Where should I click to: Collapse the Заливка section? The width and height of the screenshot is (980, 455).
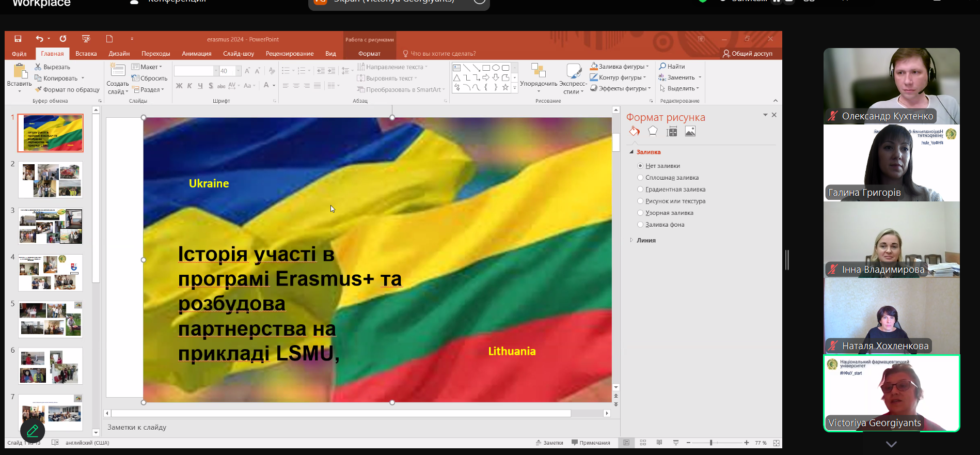coord(631,152)
